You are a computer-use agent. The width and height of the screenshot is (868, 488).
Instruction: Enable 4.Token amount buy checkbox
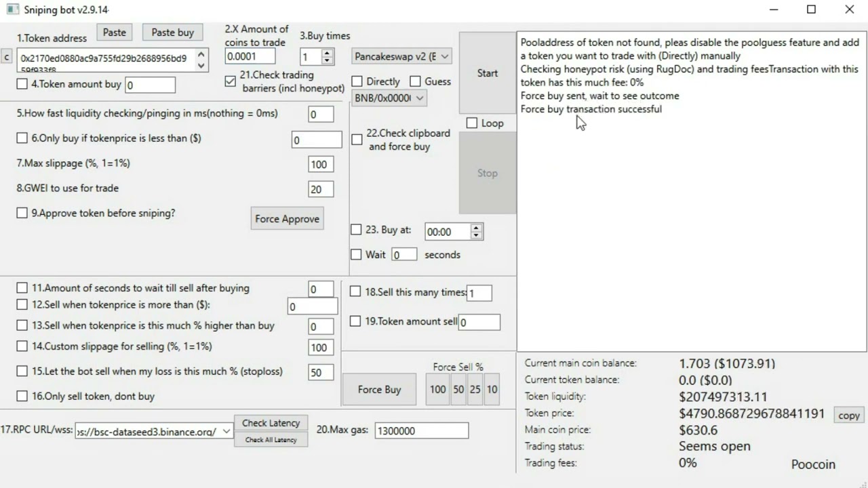point(22,84)
